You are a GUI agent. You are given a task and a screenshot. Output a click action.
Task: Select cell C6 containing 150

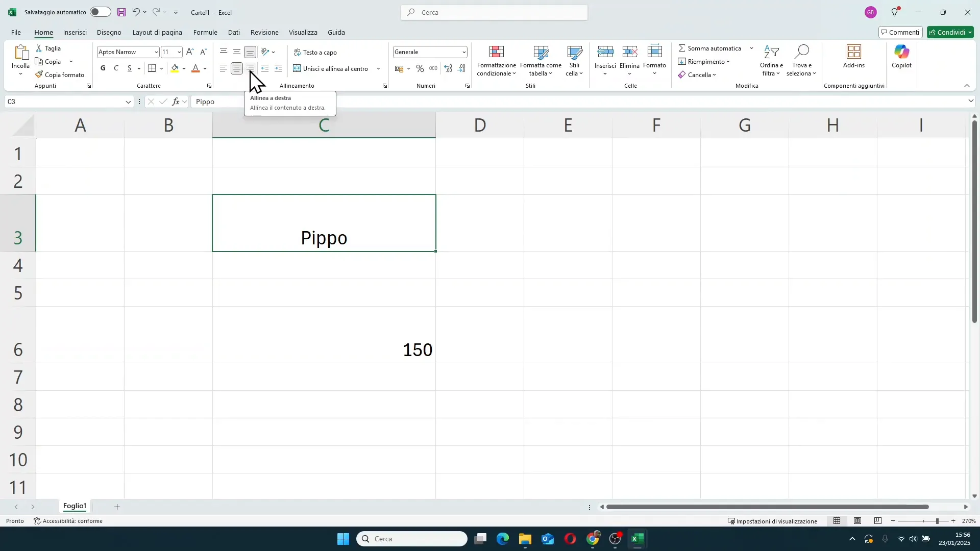point(324,335)
